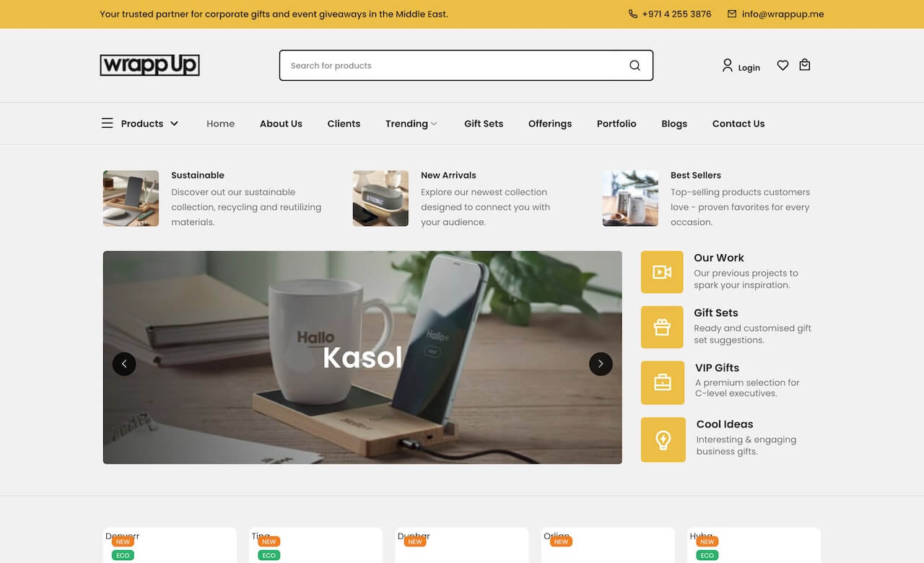Click the Our Work video icon

(x=662, y=272)
